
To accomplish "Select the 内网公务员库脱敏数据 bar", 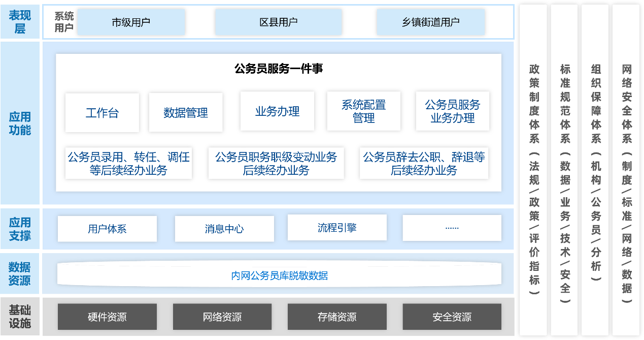I will click(x=280, y=275).
